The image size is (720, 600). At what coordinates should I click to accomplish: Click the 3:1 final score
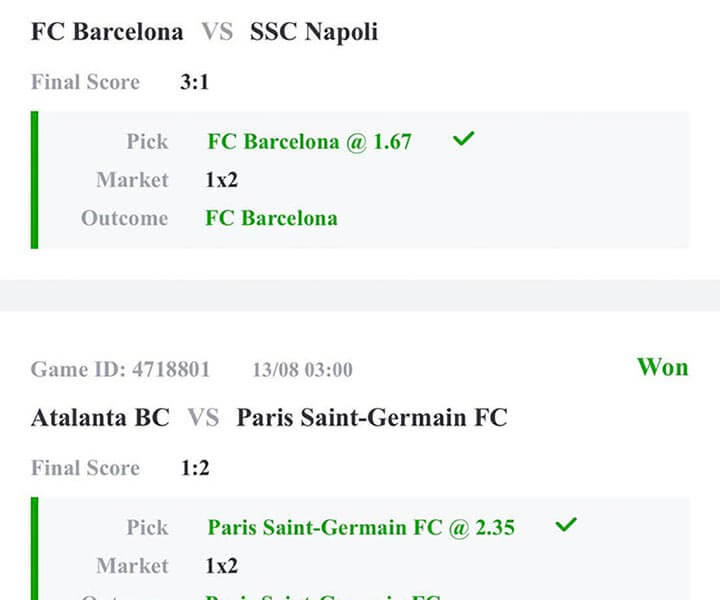[x=194, y=83]
